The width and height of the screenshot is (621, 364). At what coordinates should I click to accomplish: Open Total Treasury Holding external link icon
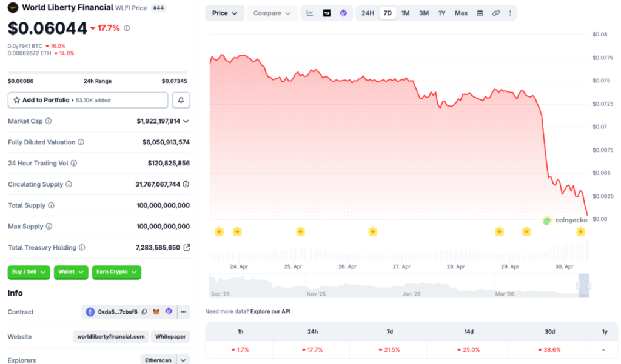click(x=187, y=247)
